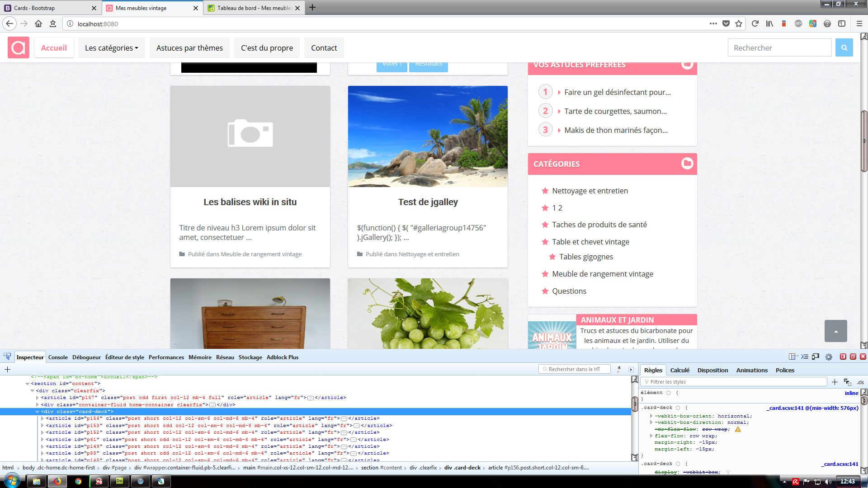Open the Firefox hamburger menu
The width and height of the screenshot is (868, 488).
[859, 23]
